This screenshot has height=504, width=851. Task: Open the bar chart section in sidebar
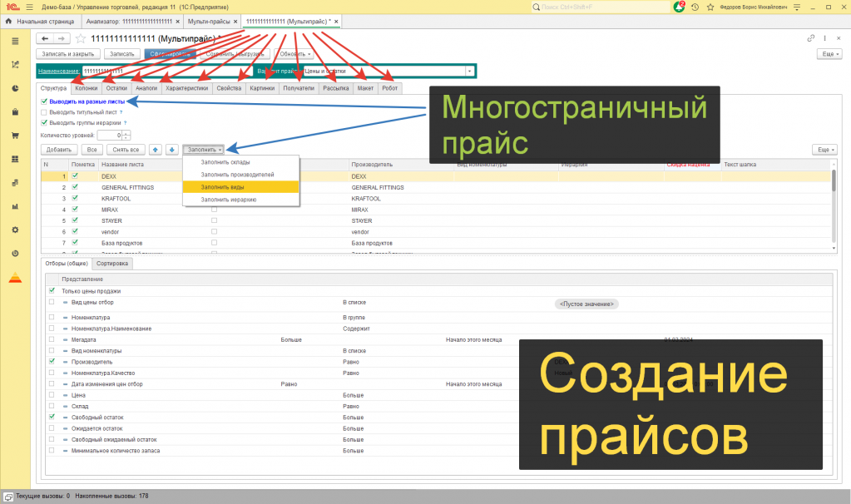[x=15, y=206]
